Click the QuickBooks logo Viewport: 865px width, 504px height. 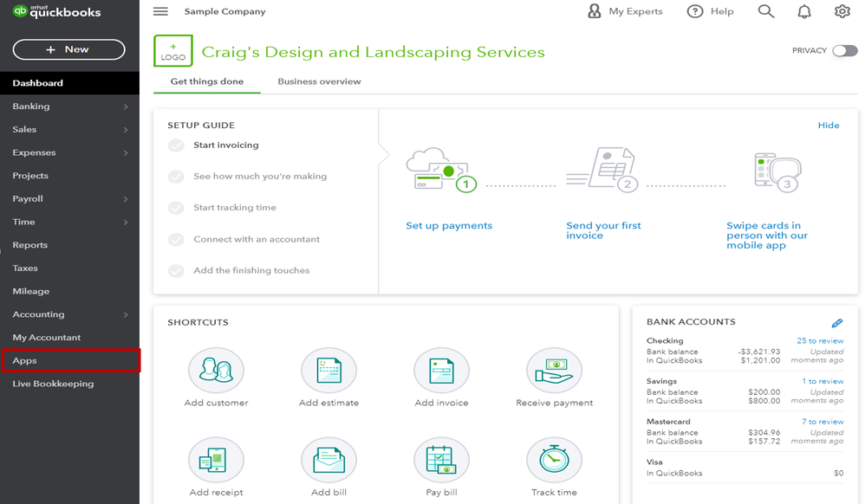57,11
